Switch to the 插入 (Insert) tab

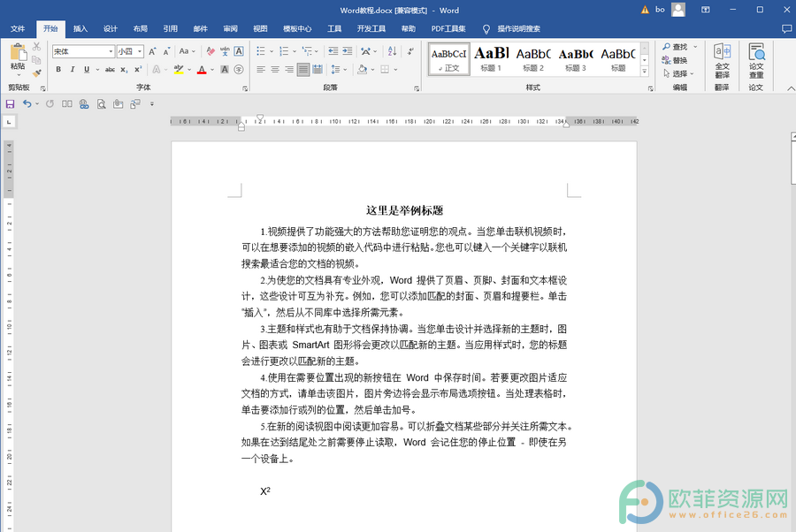(80, 29)
